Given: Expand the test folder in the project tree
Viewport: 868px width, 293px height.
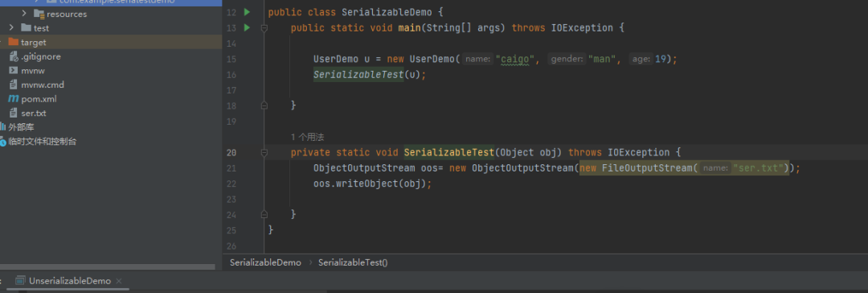Looking at the screenshot, I should point(11,27).
